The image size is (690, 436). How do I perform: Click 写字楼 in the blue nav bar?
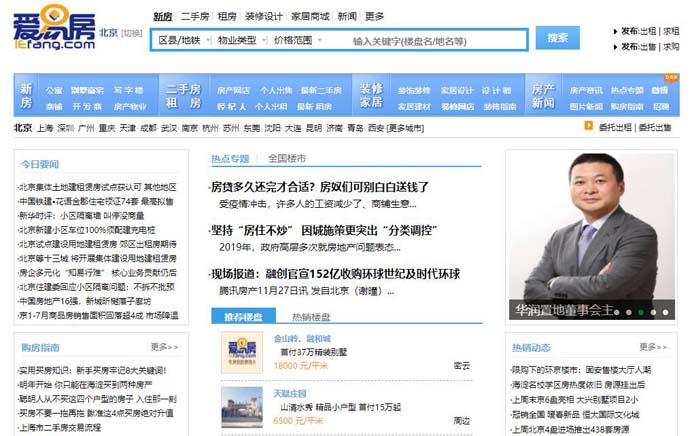[x=128, y=90]
